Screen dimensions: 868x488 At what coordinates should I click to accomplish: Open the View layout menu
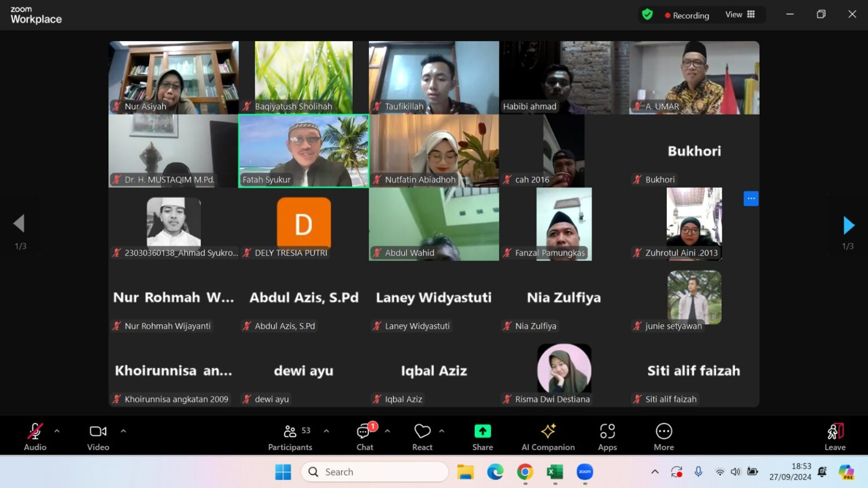(740, 15)
